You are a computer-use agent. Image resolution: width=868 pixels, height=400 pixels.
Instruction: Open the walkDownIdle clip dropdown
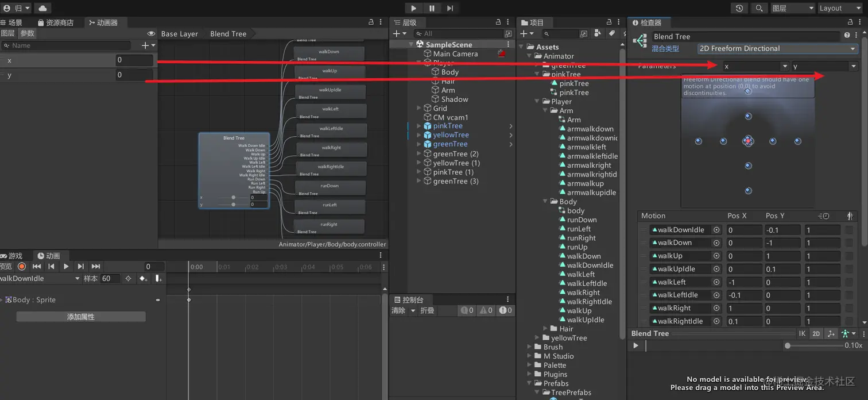coord(40,278)
